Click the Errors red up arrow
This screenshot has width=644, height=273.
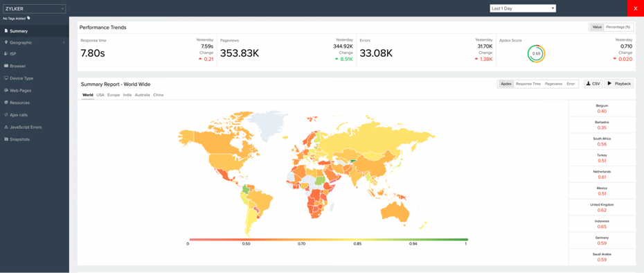point(476,59)
